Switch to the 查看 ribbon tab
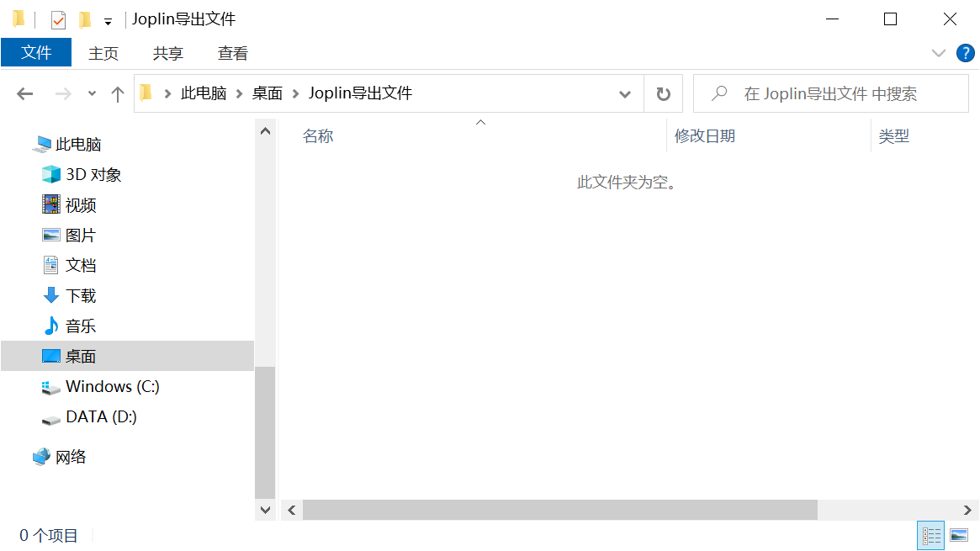Image resolution: width=980 pixels, height=551 pixels. pyautogui.click(x=233, y=53)
